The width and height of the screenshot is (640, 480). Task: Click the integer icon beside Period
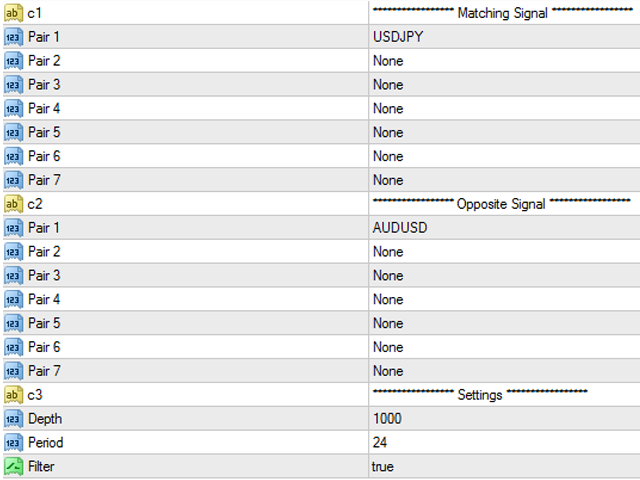(13, 442)
